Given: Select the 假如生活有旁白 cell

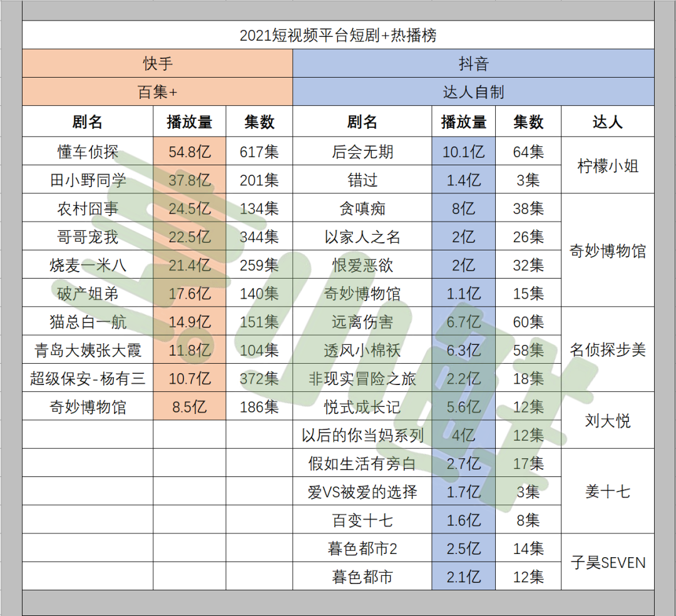Looking at the screenshot, I should click(x=362, y=463).
